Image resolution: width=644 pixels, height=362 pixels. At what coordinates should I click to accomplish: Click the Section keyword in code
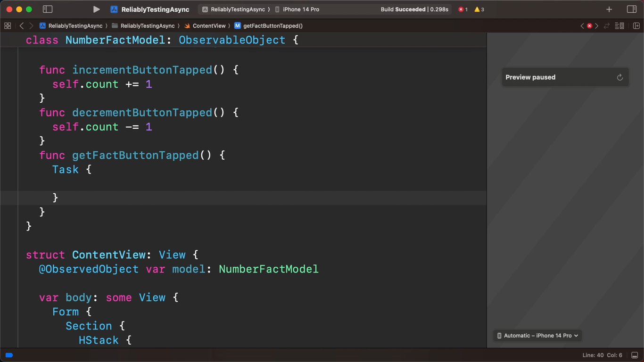coord(89,326)
